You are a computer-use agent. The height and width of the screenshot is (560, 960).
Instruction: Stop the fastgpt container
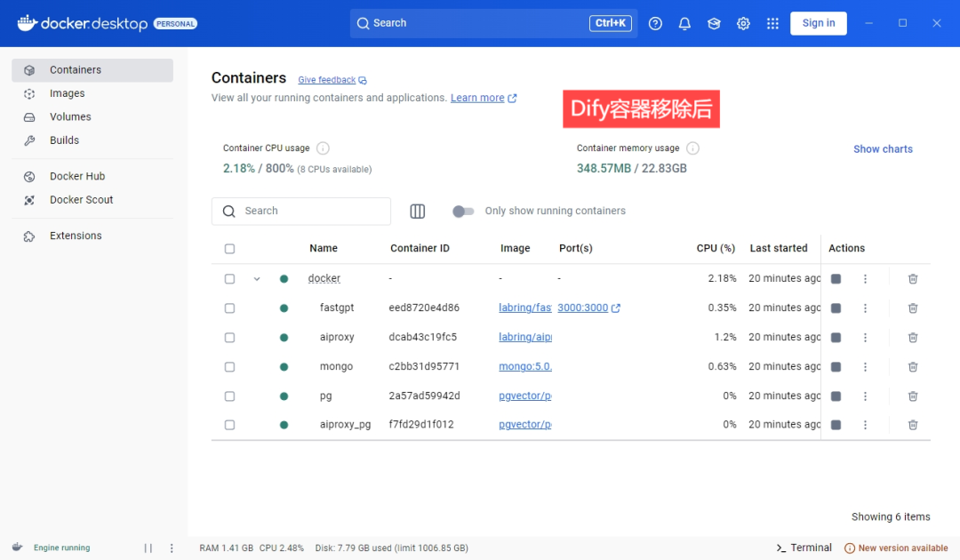[836, 308]
